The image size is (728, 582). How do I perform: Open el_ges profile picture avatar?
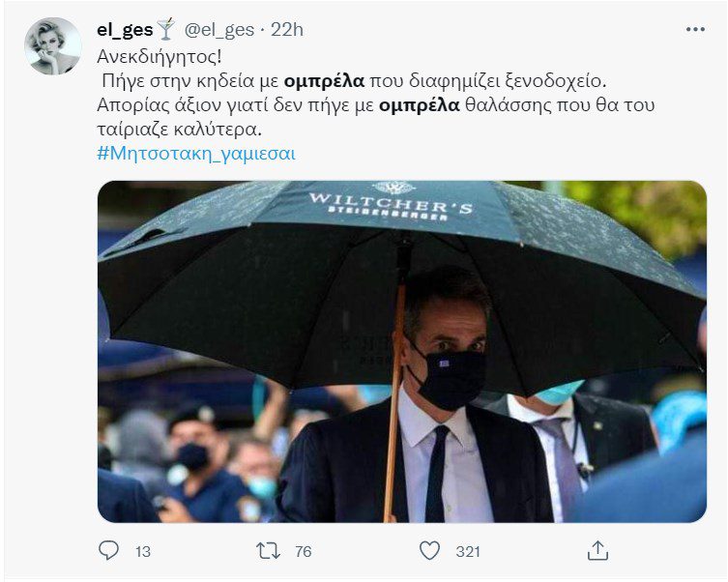(53, 46)
